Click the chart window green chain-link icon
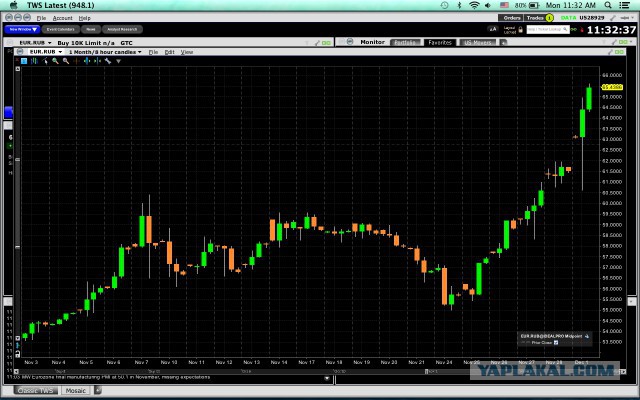This screenshot has height=400, width=640. pyautogui.click(x=620, y=52)
